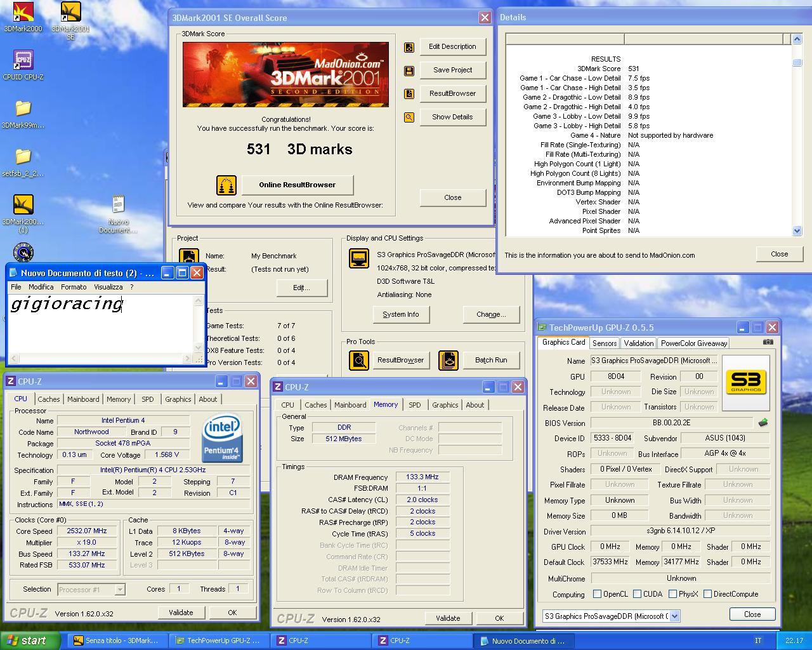
Task: Click the icon beside Edit Description
Action: coord(409,47)
